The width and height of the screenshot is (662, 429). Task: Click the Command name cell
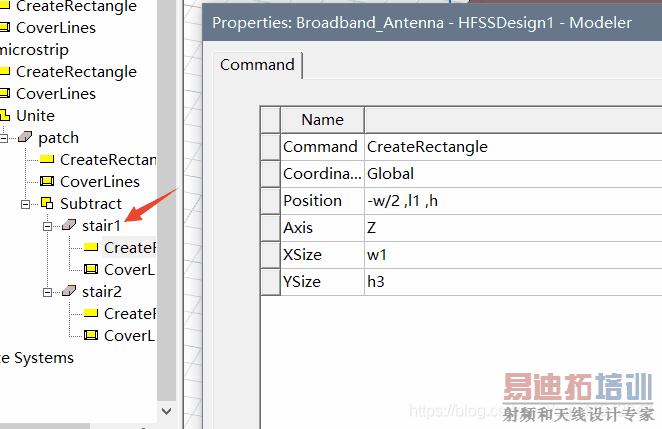(323, 147)
